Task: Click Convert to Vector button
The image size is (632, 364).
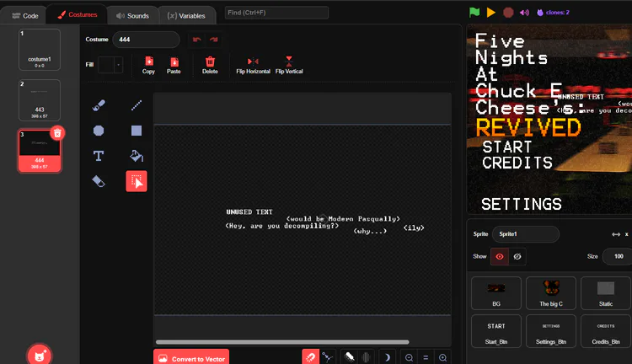Action: pyautogui.click(x=191, y=357)
